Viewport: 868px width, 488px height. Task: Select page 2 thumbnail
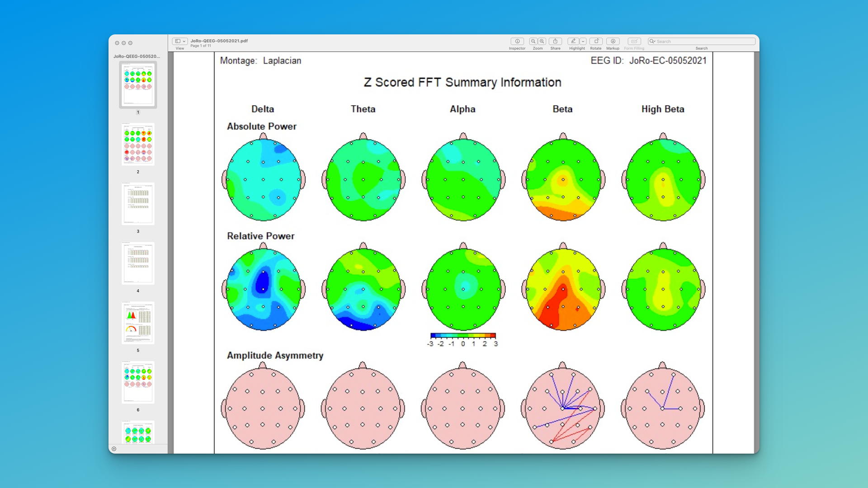click(138, 144)
